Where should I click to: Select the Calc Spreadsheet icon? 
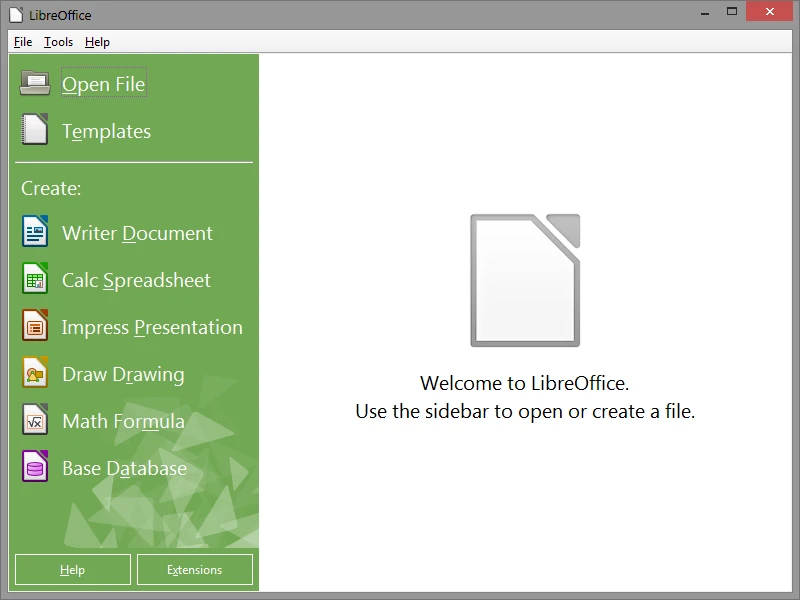[33, 280]
